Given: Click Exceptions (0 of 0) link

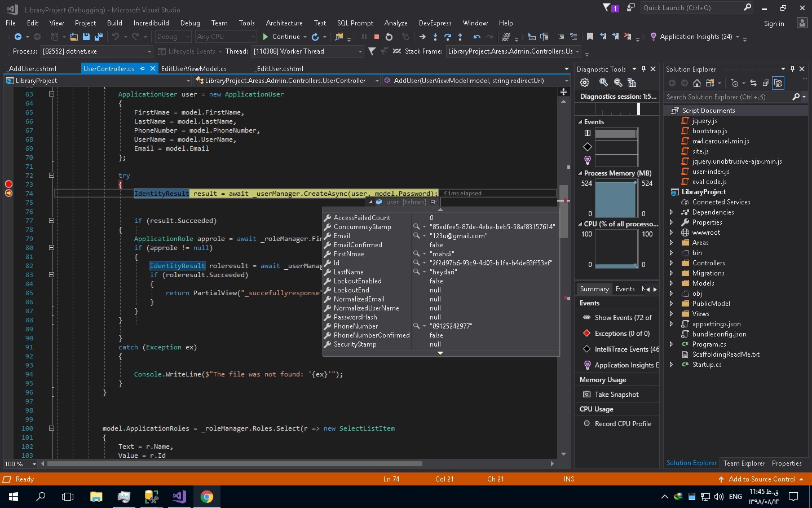Looking at the screenshot, I should click(x=622, y=334).
